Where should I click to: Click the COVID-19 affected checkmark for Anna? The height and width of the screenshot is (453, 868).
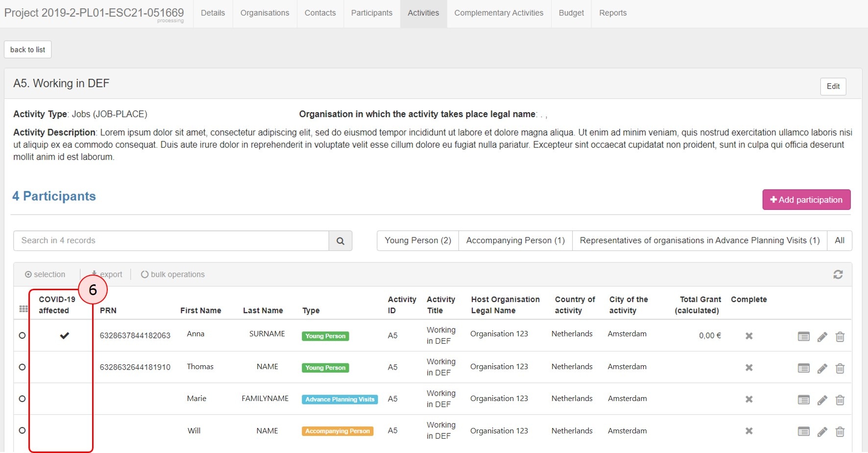[64, 335]
